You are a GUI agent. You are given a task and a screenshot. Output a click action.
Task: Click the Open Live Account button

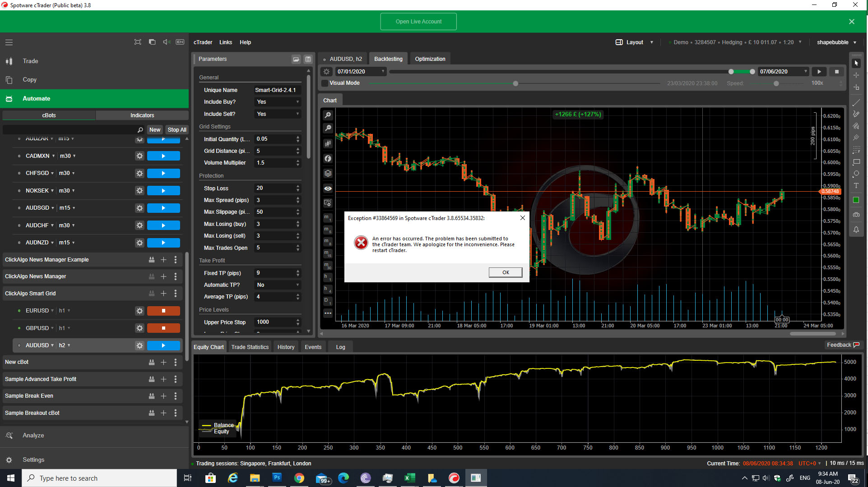point(418,22)
